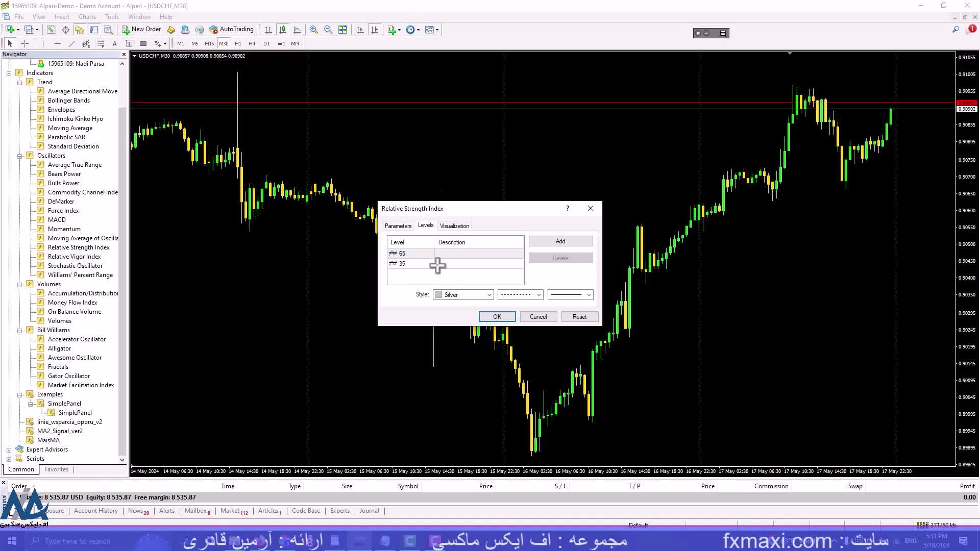The height and width of the screenshot is (551, 980).
Task: Open the Charts menu
Action: click(87, 16)
